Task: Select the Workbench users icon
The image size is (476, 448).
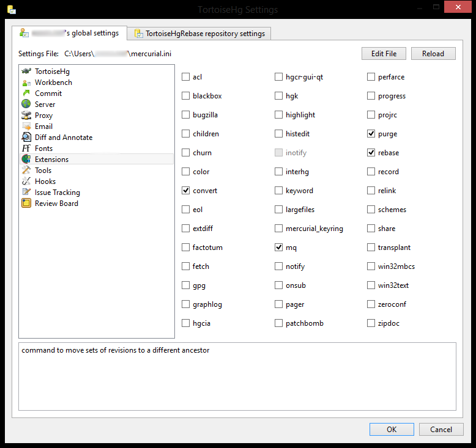Action: pos(26,83)
